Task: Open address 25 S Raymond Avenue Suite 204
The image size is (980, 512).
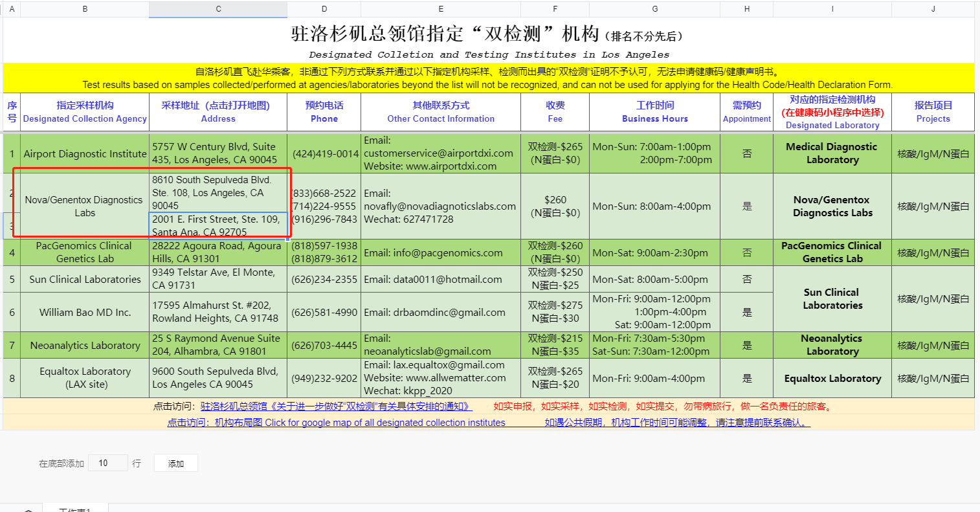Action: coord(218,345)
